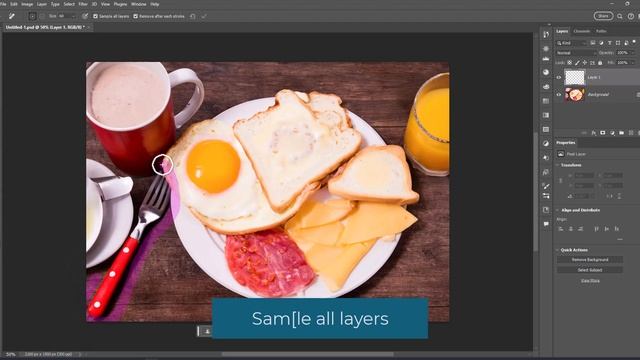This screenshot has height=360, width=640.
Task: Switch to the Channels tab
Action: (582, 31)
